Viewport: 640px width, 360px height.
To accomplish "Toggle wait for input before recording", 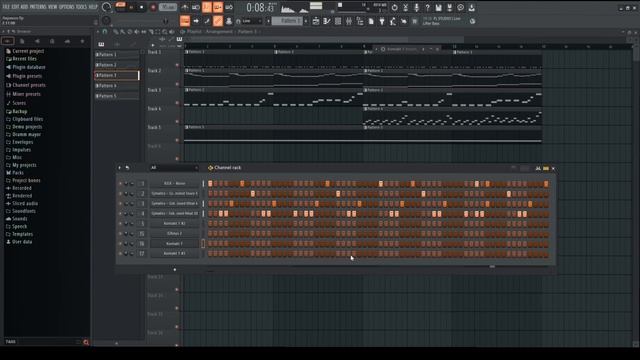I will point(196,7).
